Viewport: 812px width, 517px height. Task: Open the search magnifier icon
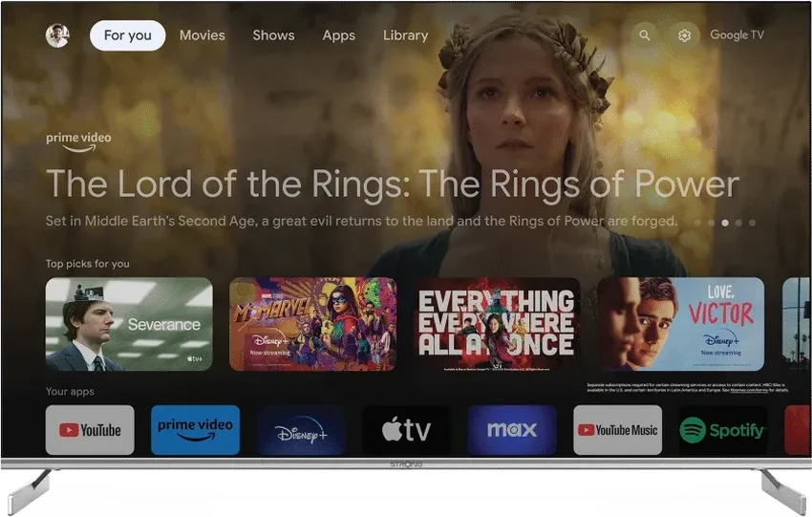click(x=644, y=35)
